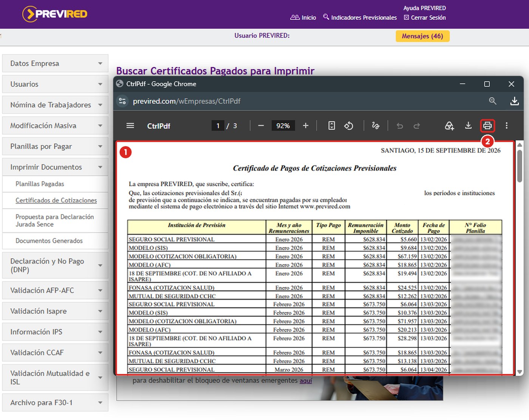This screenshot has height=420, width=529.
Task: Undo the last PDF annotation
Action: (x=400, y=126)
